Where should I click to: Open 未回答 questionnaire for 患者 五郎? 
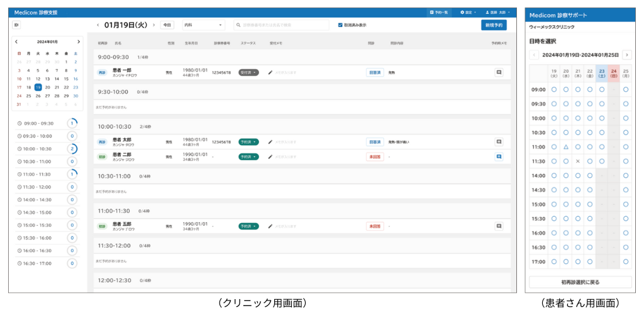[x=375, y=226]
